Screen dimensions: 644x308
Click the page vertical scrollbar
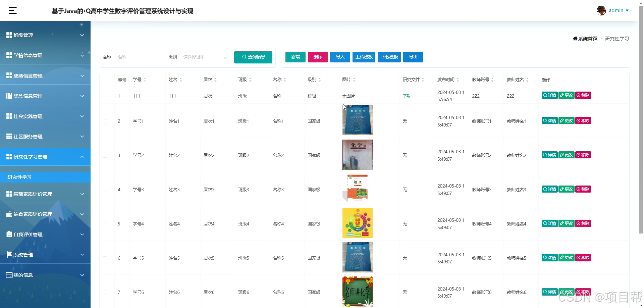click(x=641, y=119)
